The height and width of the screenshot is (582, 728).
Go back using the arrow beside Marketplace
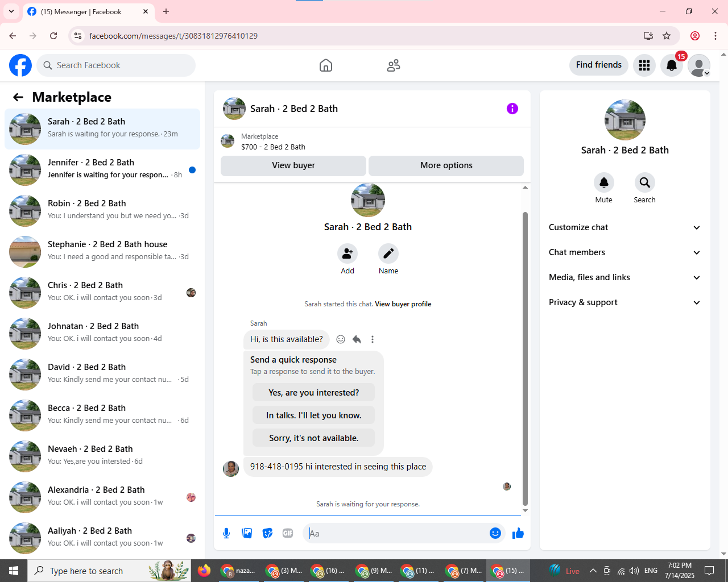click(18, 97)
